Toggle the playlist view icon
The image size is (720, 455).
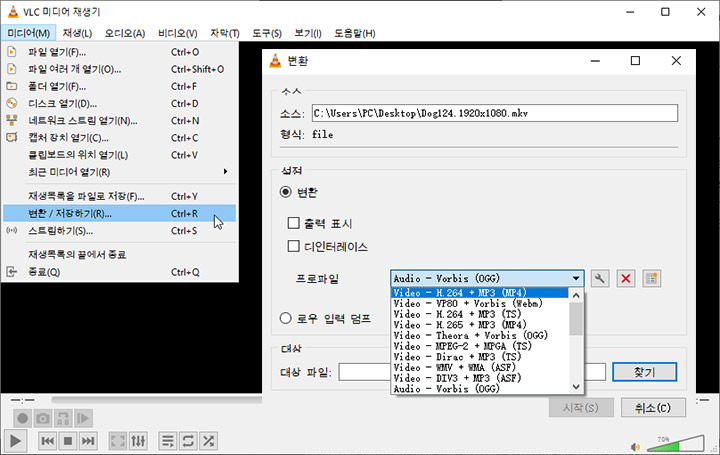tap(168, 441)
